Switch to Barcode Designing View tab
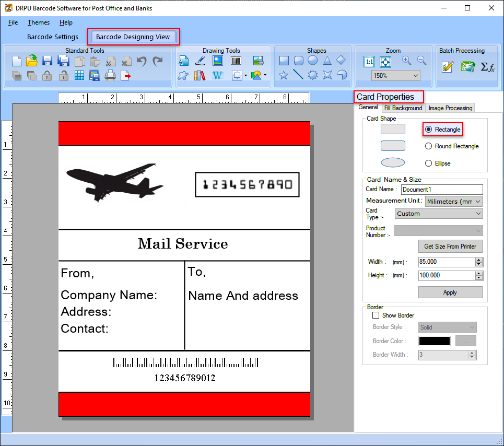504x446 pixels. [133, 37]
